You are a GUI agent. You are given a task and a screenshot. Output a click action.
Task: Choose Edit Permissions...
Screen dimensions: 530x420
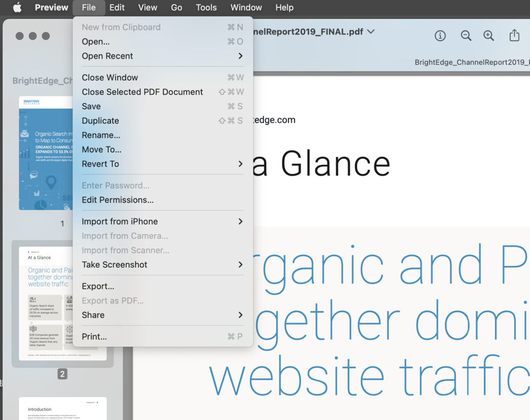coord(163,200)
